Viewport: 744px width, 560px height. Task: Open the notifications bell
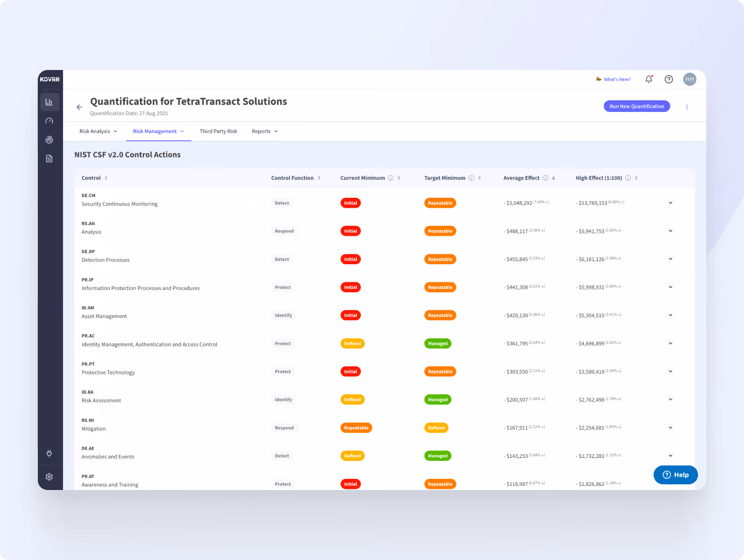[x=649, y=79]
